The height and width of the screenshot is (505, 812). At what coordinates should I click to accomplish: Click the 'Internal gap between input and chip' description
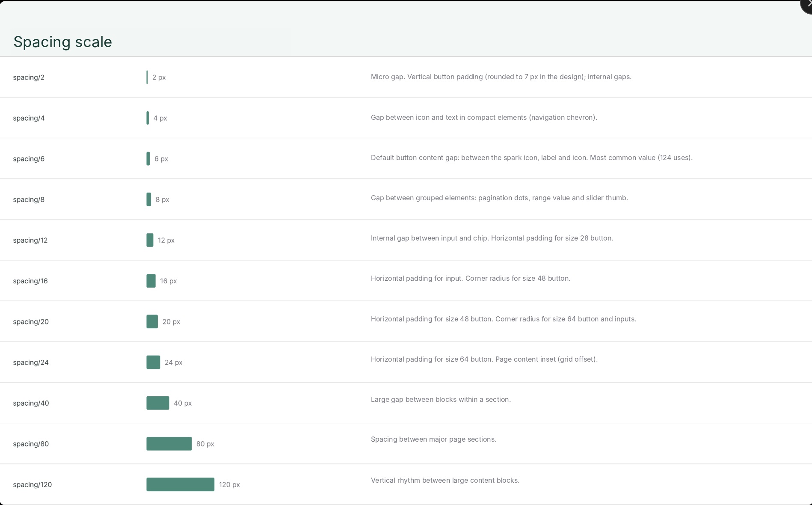tap(492, 238)
